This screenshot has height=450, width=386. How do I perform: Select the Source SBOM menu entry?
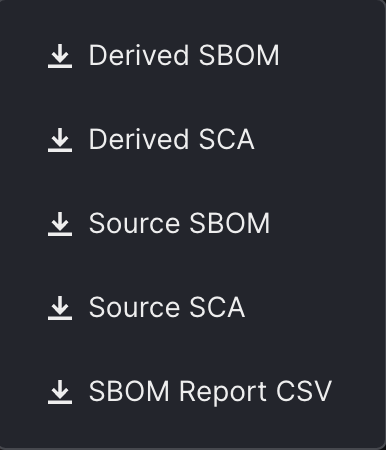click(x=193, y=224)
